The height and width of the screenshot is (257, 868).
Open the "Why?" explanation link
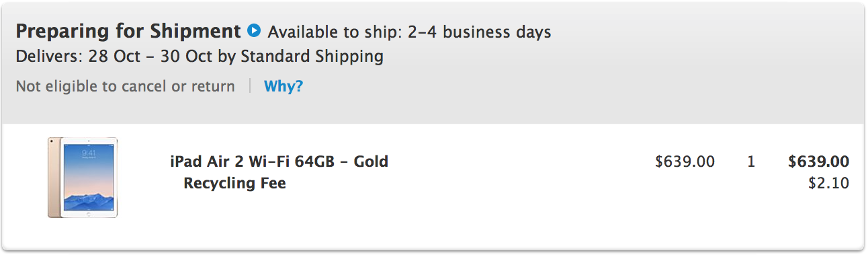point(284,86)
